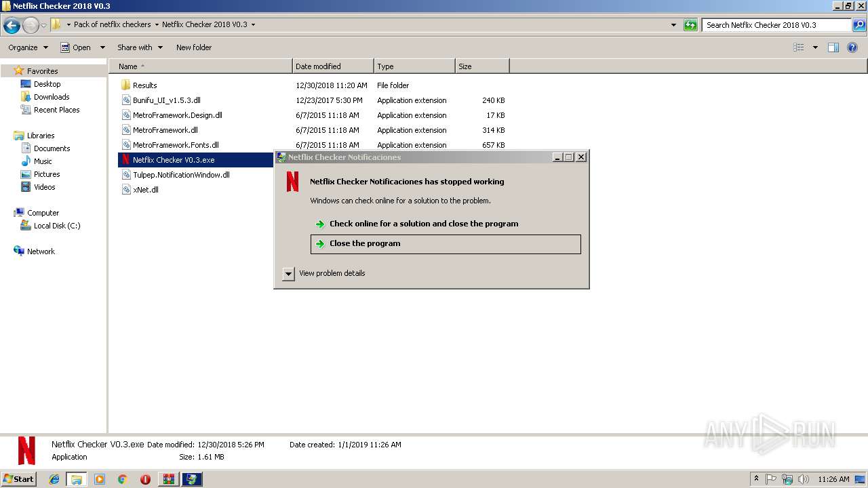Show hidden tray icons
The width and height of the screenshot is (868, 488).
click(x=756, y=479)
